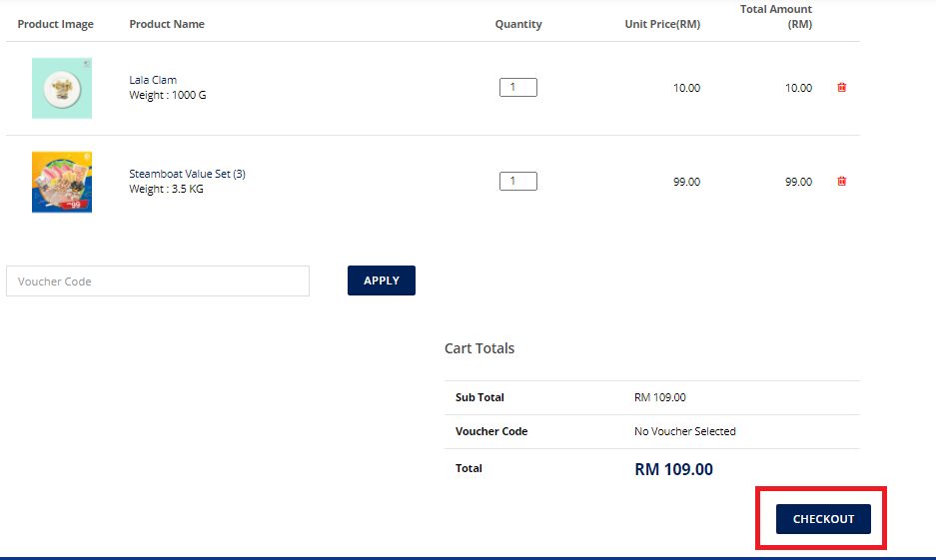View the Steamboat Value Set thumbnail
The width and height of the screenshot is (936, 560).
click(x=62, y=182)
